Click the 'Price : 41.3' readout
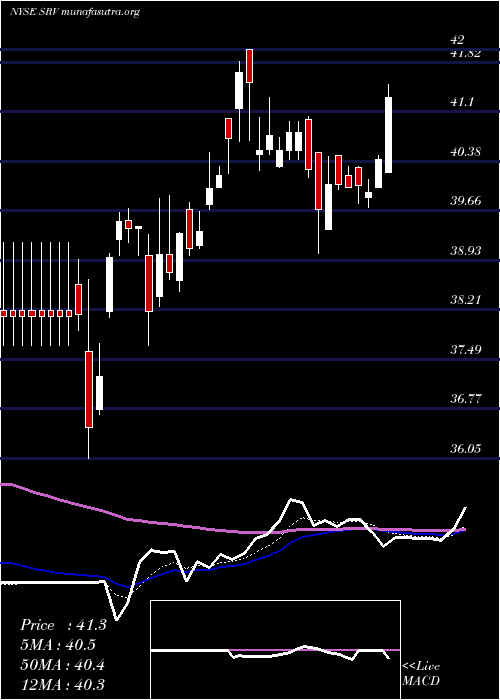This screenshot has width=500, height=700. pyautogui.click(x=63, y=625)
